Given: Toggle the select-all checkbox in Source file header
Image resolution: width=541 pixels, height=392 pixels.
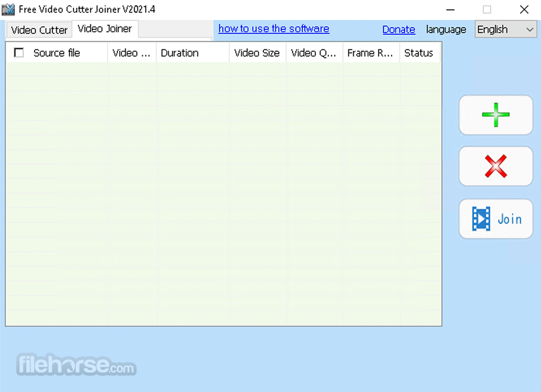Looking at the screenshot, I should pos(19,53).
